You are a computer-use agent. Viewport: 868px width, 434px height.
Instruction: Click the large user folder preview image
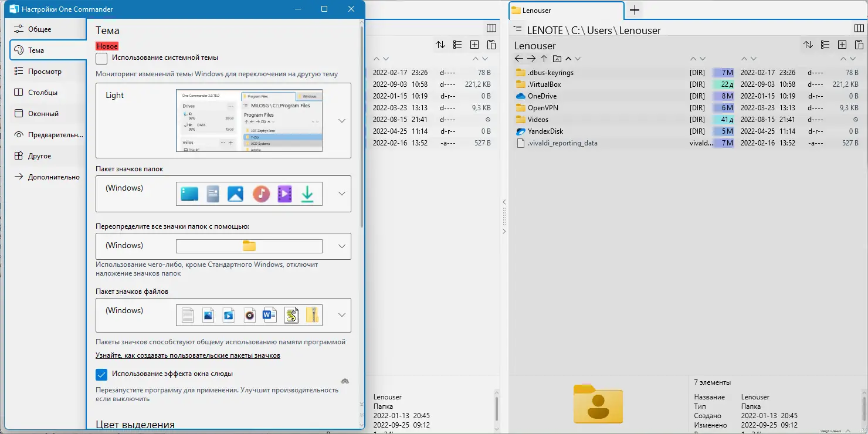(x=598, y=404)
